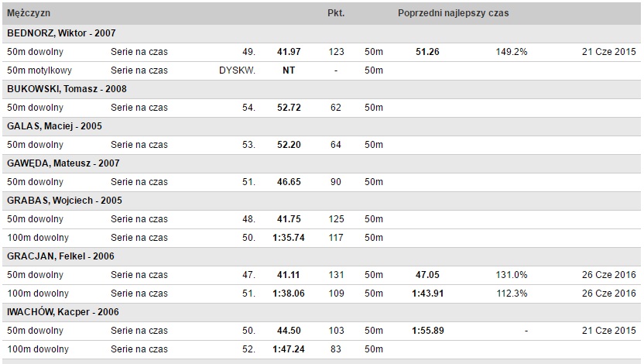Click Gracjan's 100m time 1:38.06
The height and width of the screenshot is (364, 644).
[289, 294]
